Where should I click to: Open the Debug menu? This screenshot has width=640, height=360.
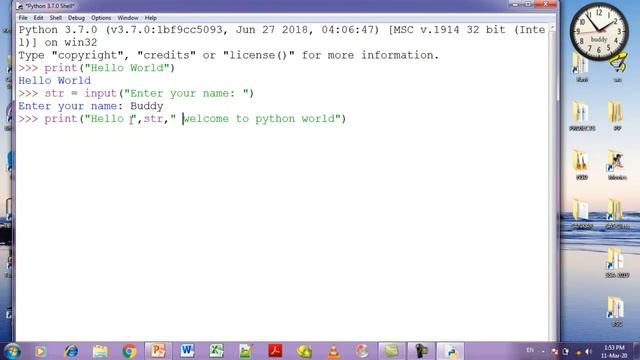[x=76, y=18]
